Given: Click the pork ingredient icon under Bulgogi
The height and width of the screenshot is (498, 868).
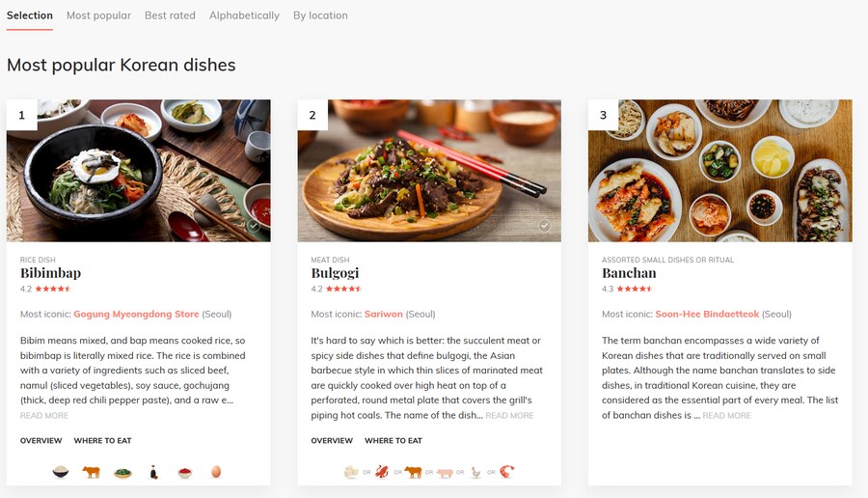Looking at the screenshot, I should click(445, 472).
